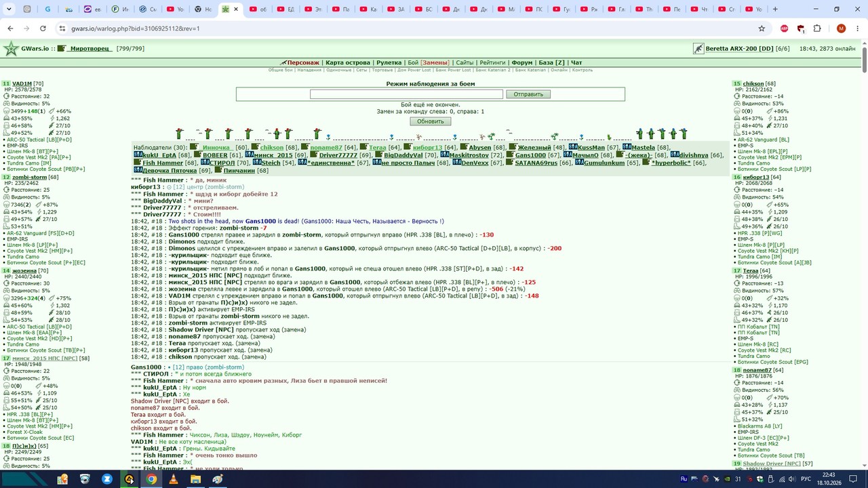Go to the Рулетка menu item
The width and height of the screenshot is (868, 488).
[x=389, y=62]
